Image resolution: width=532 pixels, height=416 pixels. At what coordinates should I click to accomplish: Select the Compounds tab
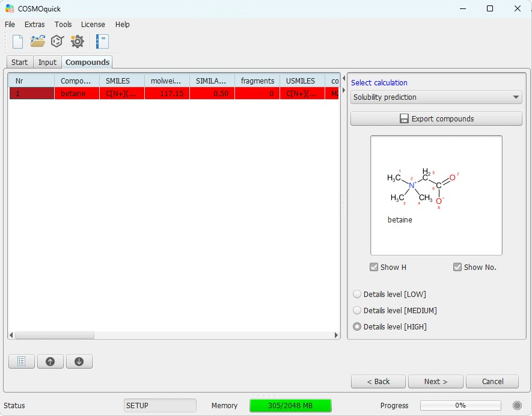[87, 63]
